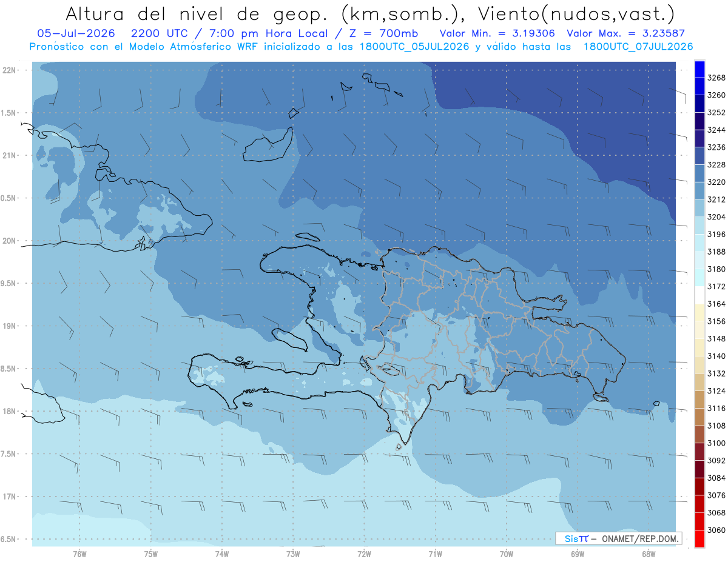
Task: Click the legend swatch between 3204 and 3196
Action: click(x=699, y=226)
